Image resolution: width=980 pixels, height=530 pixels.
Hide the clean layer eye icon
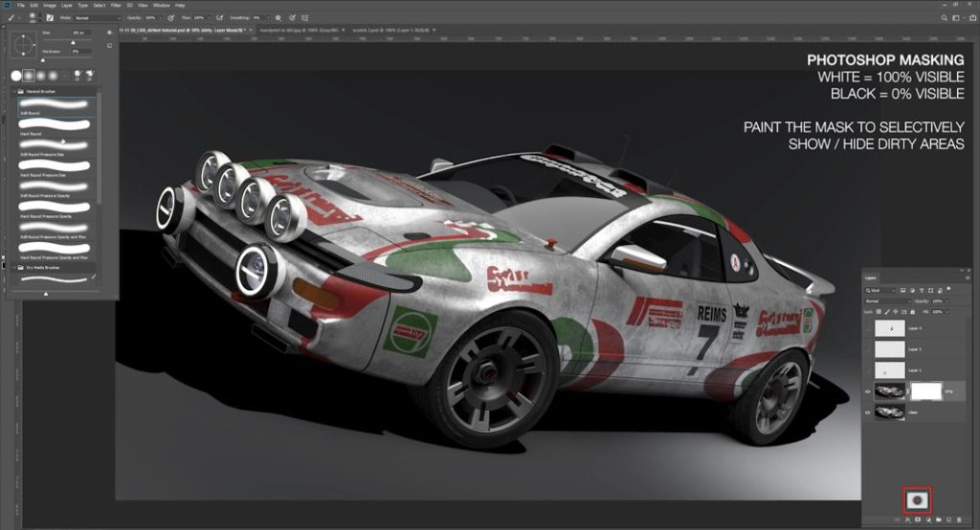(867, 412)
